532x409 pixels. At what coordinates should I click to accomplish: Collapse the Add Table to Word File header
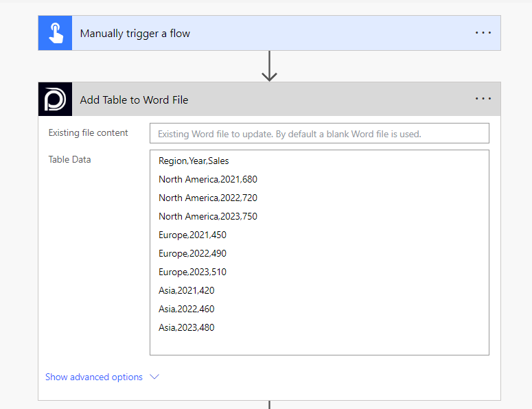pos(275,100)
